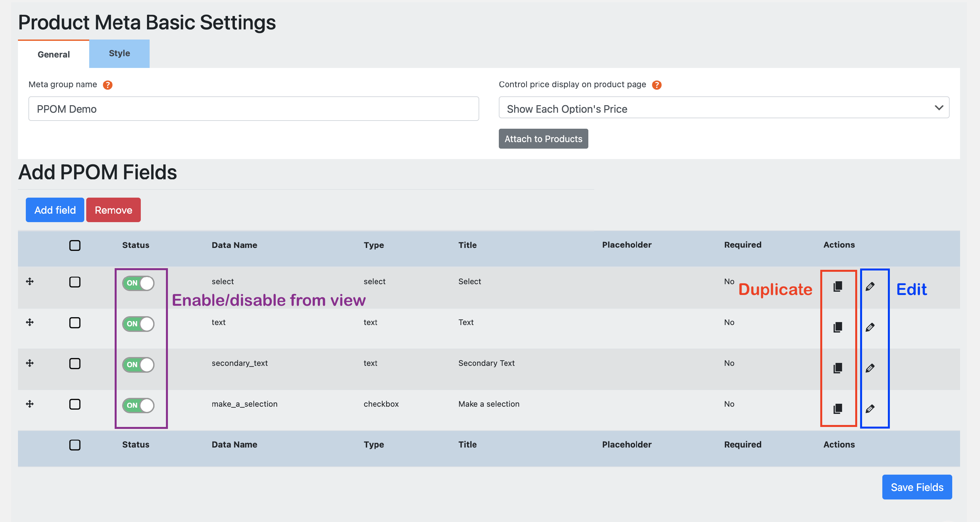Tick the select-all checkbox in top header
Image resolution: width=980 pixels, height=522 pixels.
click(x=75, y=245)
